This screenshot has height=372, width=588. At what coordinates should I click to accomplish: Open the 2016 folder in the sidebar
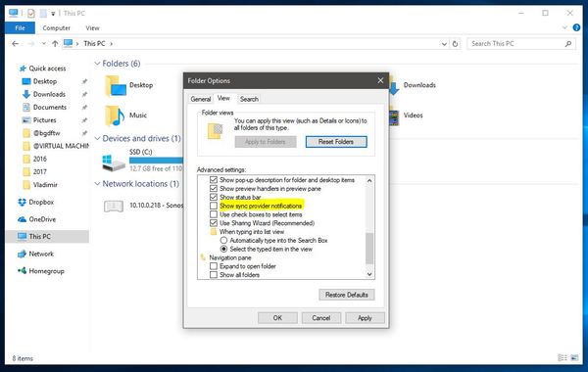coord(40,159)
